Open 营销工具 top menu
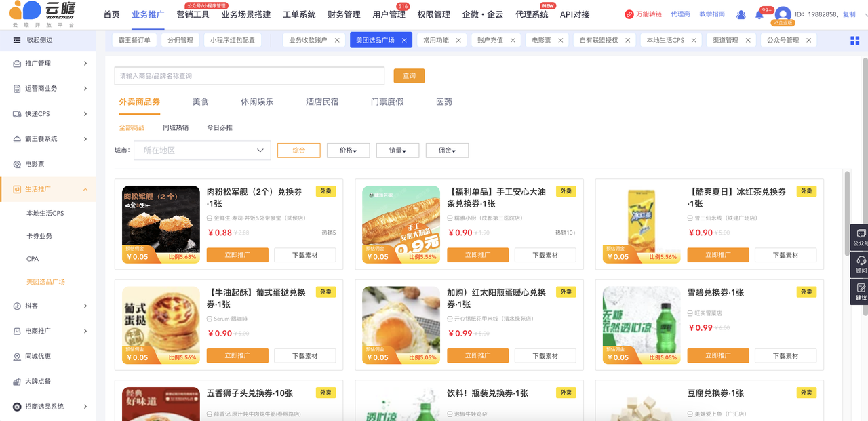Viewport: 868px width, 421px height. [193, 14]
